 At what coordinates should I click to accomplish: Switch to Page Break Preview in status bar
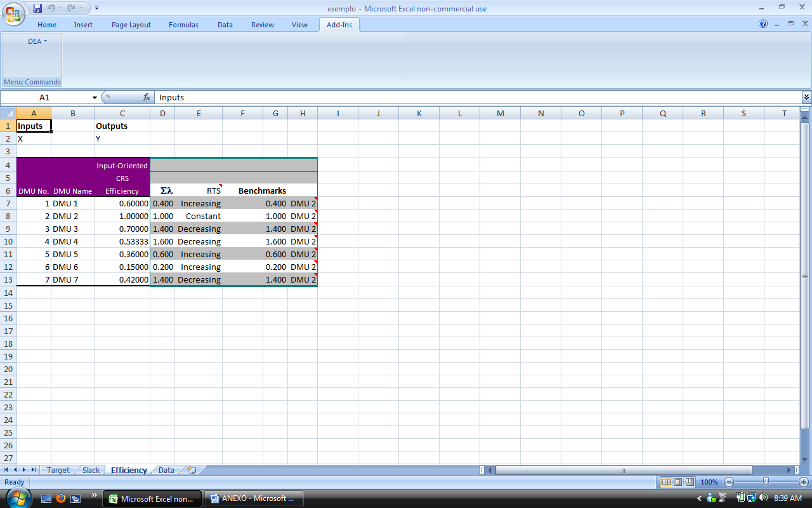click(690, 482)
